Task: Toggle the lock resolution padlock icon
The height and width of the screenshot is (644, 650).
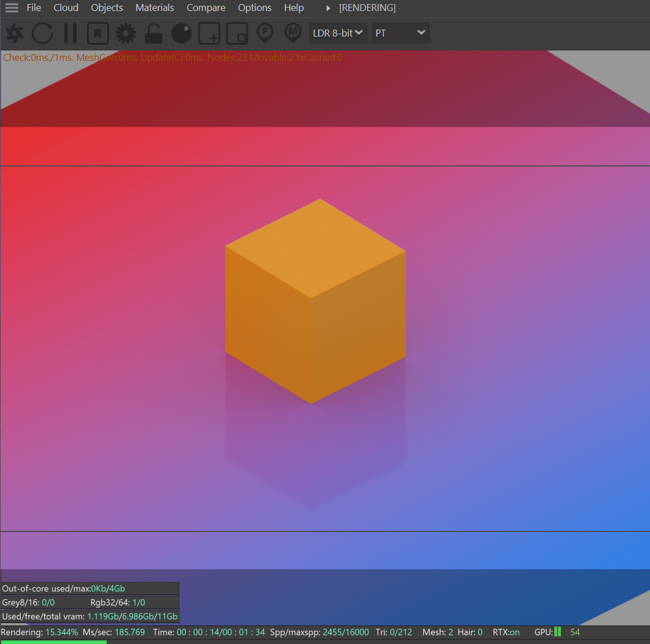Action: click(153, 33)
